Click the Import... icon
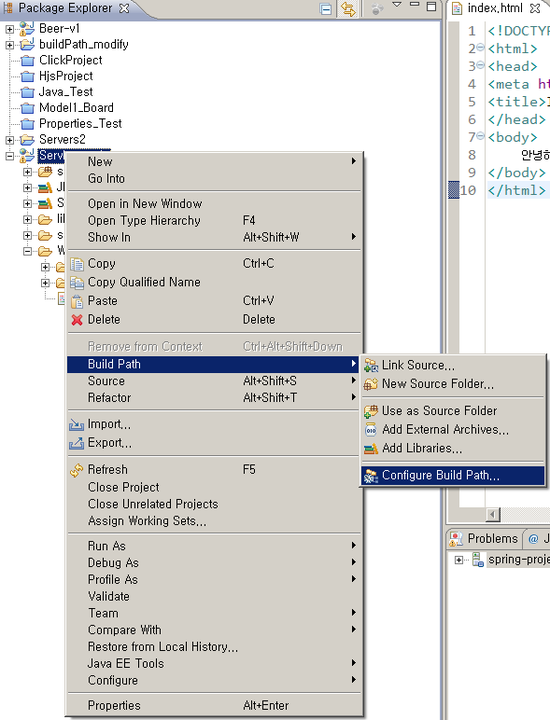Image resolution: width=550 pixels, height=720 pixels. point(76,425)
